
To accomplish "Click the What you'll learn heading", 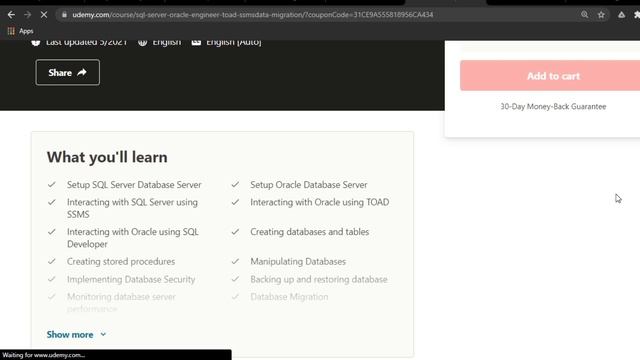I will (107, 157).
